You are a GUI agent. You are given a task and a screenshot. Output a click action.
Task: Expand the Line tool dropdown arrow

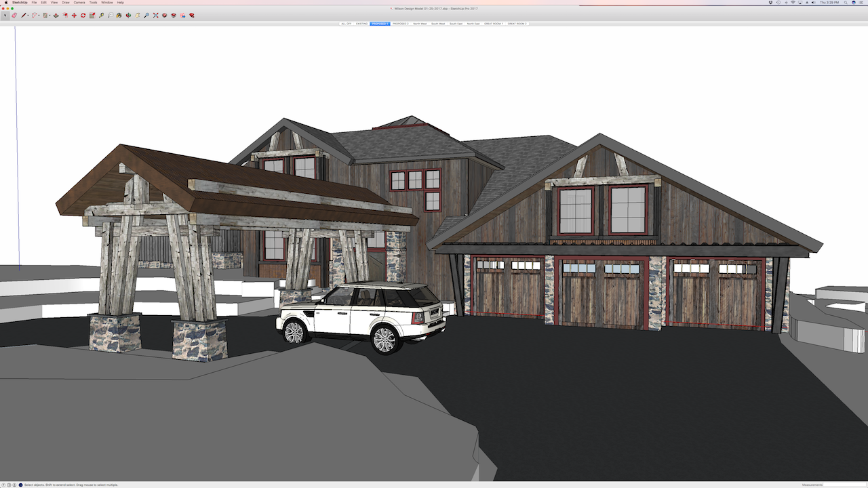point(28,16)
